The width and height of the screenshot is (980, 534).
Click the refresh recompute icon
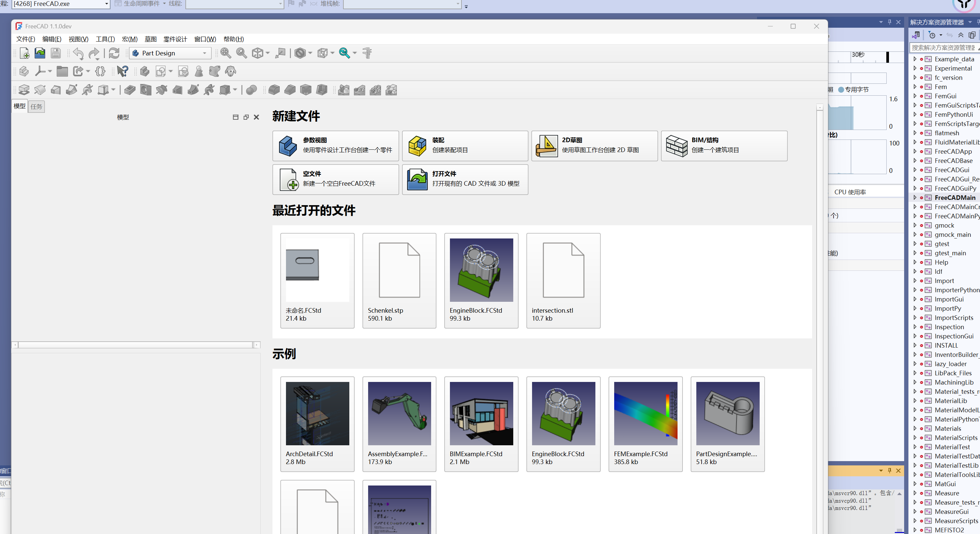pos(114,53)
